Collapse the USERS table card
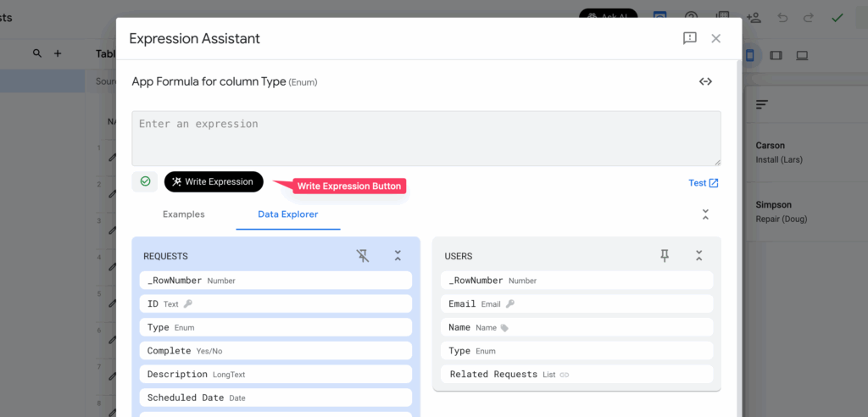Screen dimensions: 868x417 (x=698, y=256)
